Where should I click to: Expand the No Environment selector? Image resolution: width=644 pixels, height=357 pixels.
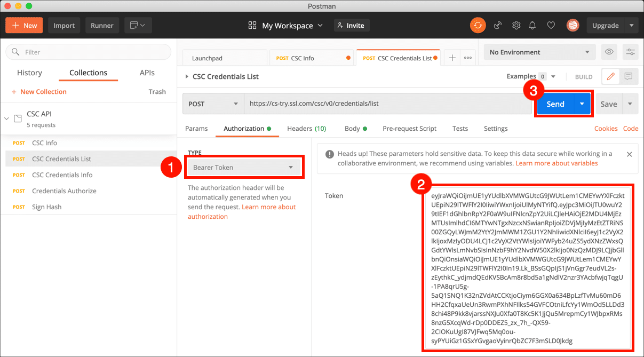539,52
